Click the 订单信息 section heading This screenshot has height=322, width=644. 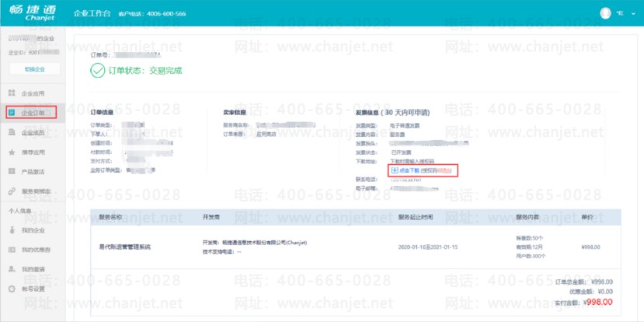(102, 111)
